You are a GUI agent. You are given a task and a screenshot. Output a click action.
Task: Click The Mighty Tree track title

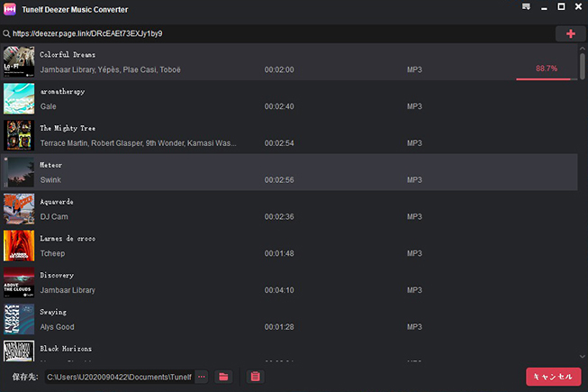coord(68,128)
